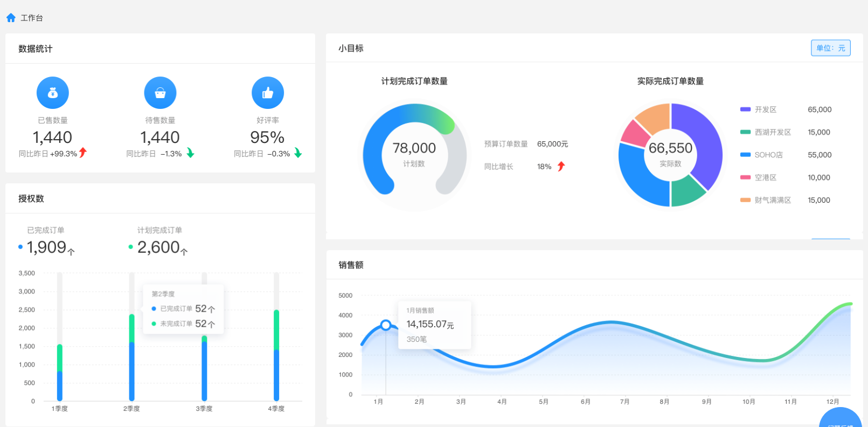
Task: Click the red up arrow beside 18%
Action: pyautogui.click(x=561, y=166)
